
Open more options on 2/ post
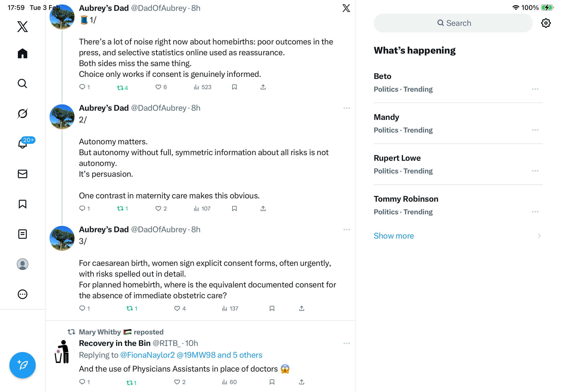[347, 108]
